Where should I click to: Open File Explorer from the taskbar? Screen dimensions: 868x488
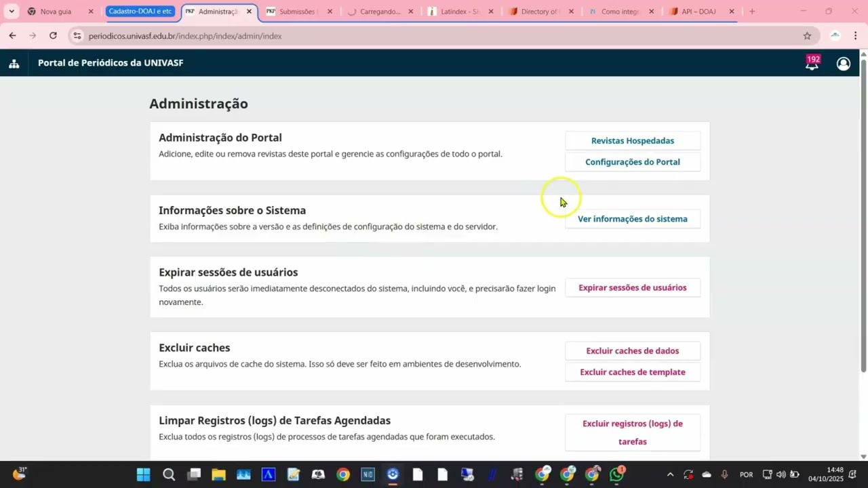(218, 474)
